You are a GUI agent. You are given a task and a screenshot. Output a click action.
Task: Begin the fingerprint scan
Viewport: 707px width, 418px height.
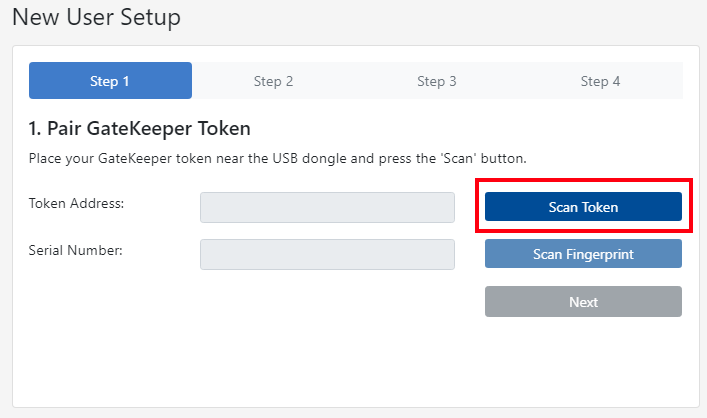point(583,254)
